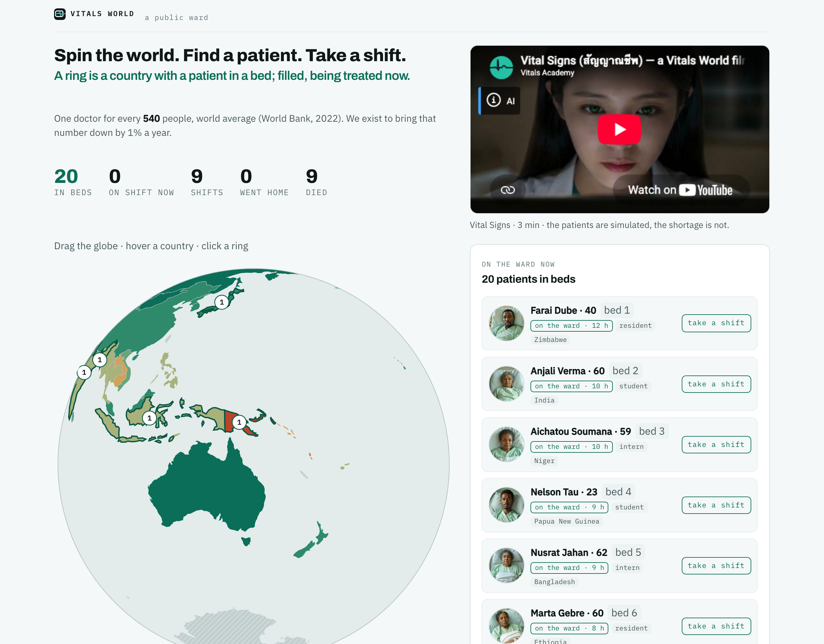Click the patient ring on Borneo, Indonesia
This screenshot has height=644, width=824.
click(x=149, y=418)
